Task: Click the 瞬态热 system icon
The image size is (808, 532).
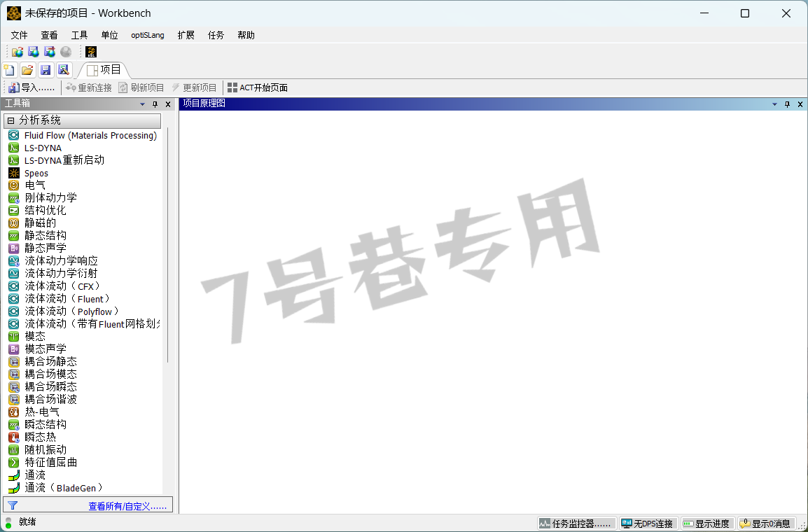Action: click(x=14, y=437)
